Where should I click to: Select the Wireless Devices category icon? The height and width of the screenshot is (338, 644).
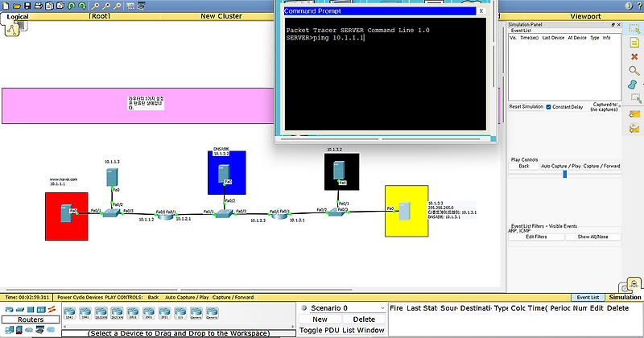(41, 310)
